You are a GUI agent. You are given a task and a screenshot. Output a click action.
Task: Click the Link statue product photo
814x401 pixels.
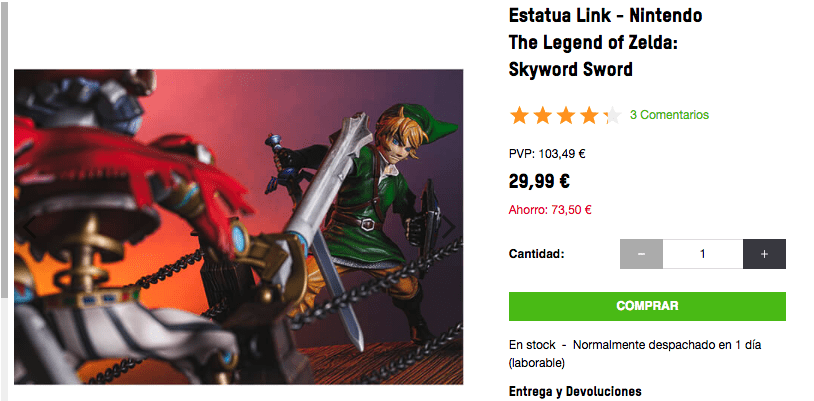tap(238, 227)
